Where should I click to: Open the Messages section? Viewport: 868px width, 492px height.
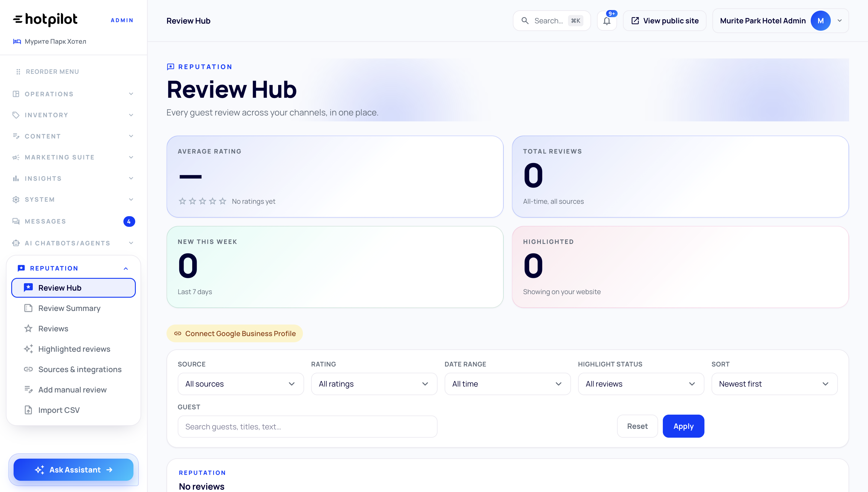click(73, 221)
